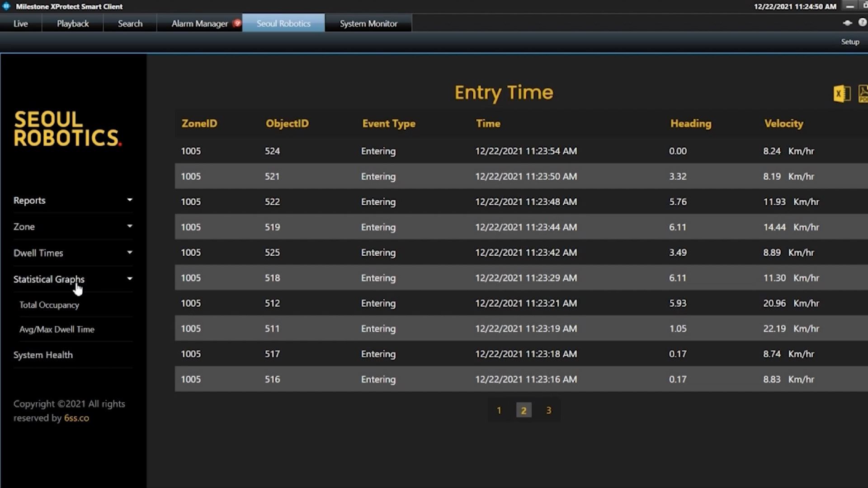Select ObjectID 521 cell
Screen dimensions: 868x488
(x=272, y=176)
